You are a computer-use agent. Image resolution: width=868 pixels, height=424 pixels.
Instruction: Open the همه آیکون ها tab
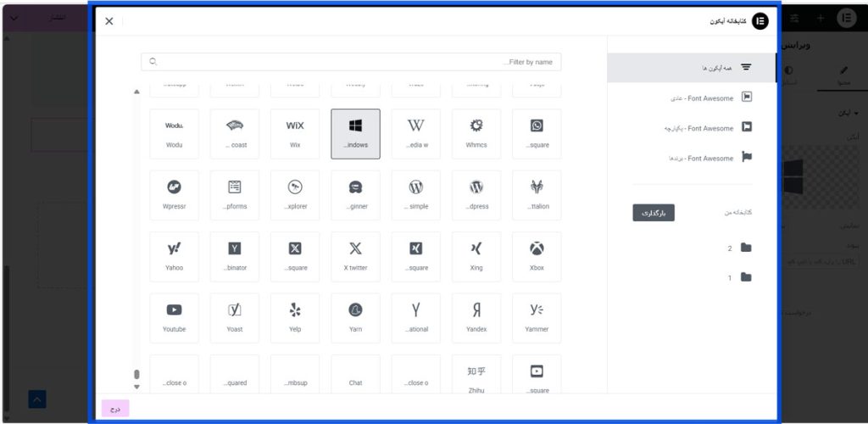point(692,67)
